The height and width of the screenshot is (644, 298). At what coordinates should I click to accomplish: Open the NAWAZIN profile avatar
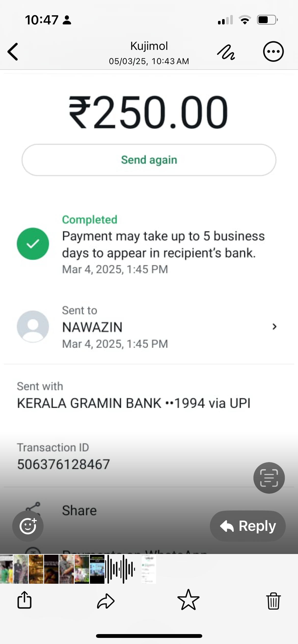click(x=33, y=327)
